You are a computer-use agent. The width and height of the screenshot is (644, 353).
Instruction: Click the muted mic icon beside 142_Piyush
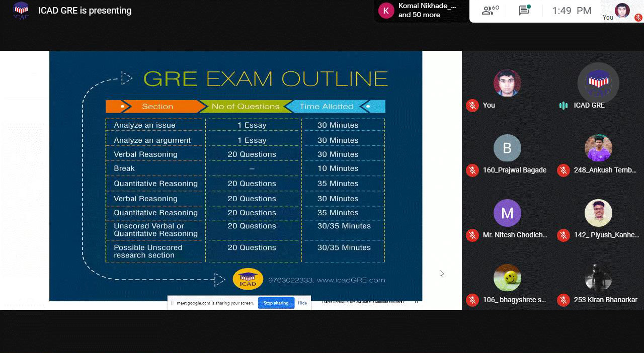coord(563,235)
